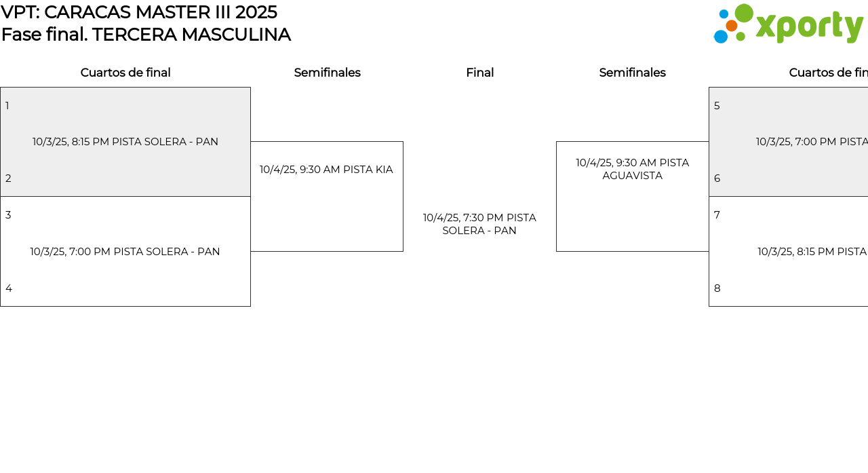Open quarterfinal match 10/3/25, 7:00 PM PISTA SOLERA - PAN
Viewport: 868px width, 473px height.
pos(125,252)
